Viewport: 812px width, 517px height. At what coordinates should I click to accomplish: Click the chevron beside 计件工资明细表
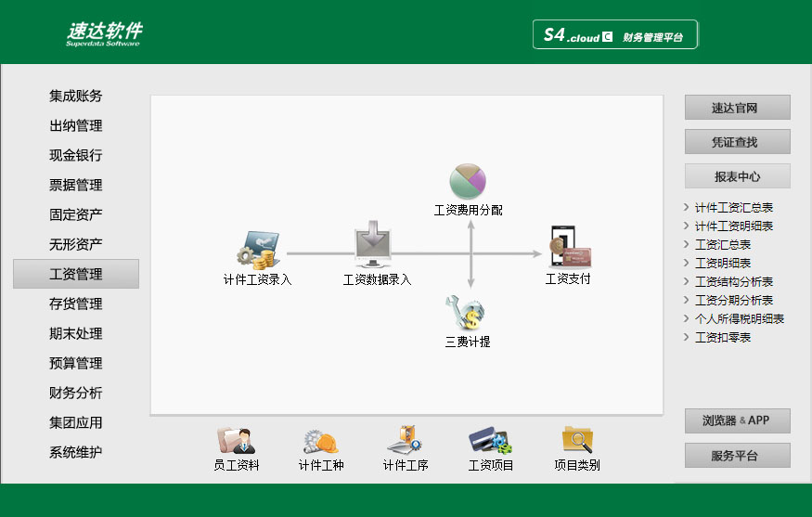(x=686, y=226)
